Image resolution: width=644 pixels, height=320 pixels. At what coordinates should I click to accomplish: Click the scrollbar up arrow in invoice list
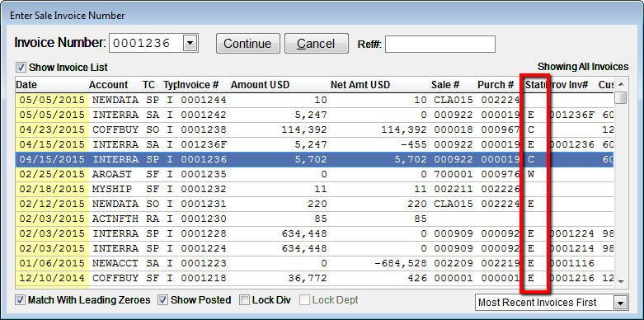(621, 84)
